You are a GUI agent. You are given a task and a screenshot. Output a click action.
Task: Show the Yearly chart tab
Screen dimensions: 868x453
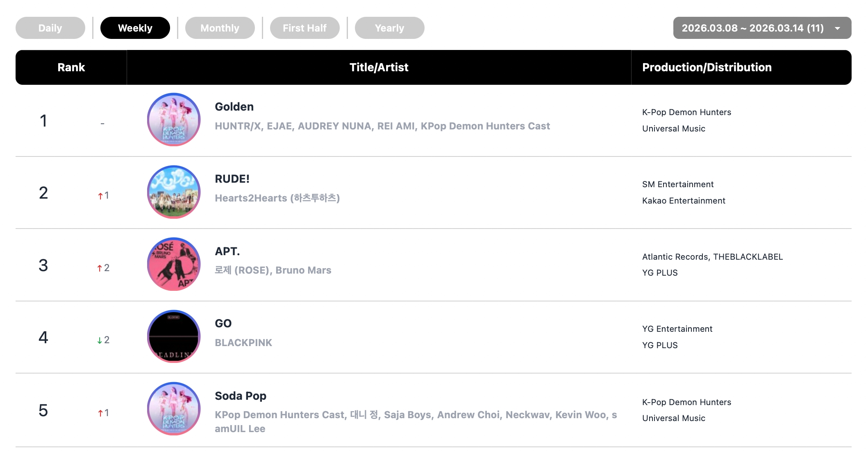pyautogui.click(x=390, y=28)
